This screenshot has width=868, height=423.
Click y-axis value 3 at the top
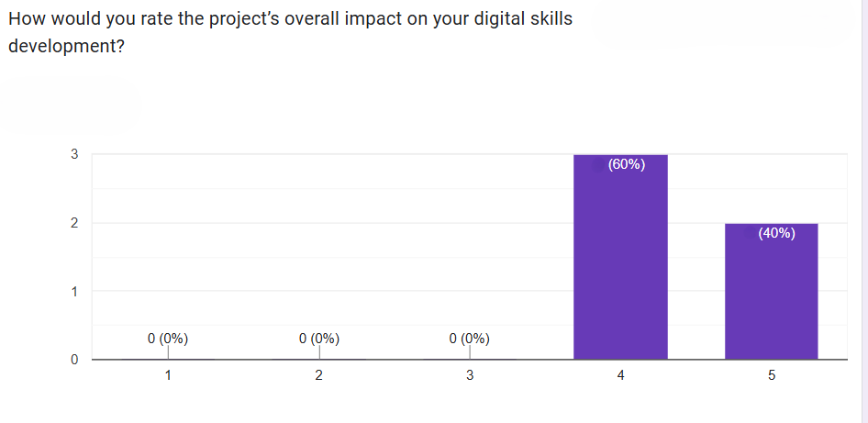tap(74, 154)
